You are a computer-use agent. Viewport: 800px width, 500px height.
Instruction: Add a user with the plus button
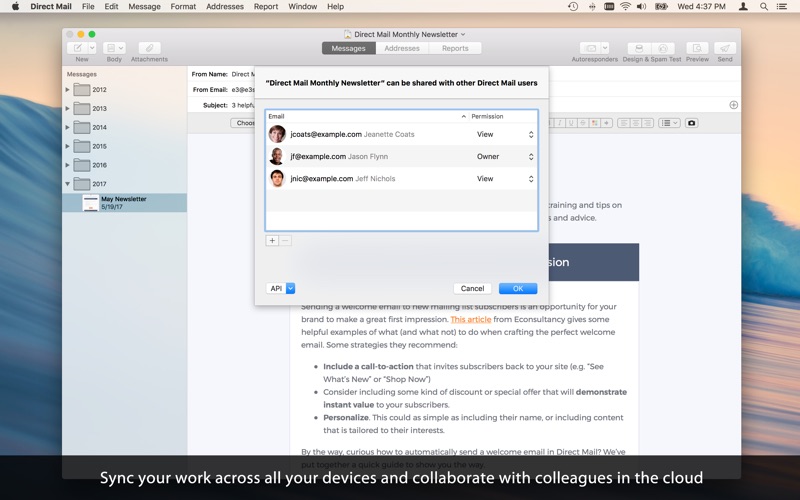pyautogui.click(x=272, y=241)
